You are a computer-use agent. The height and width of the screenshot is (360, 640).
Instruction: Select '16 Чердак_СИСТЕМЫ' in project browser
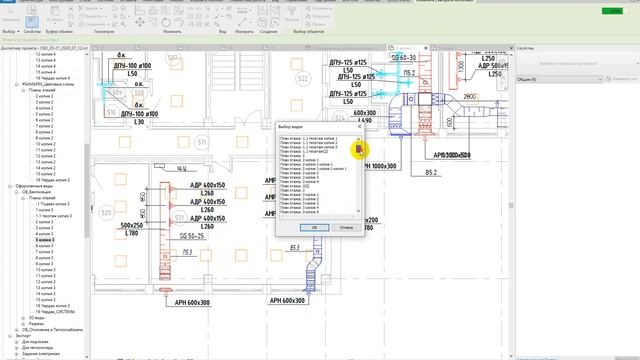[x=55, y=311]
